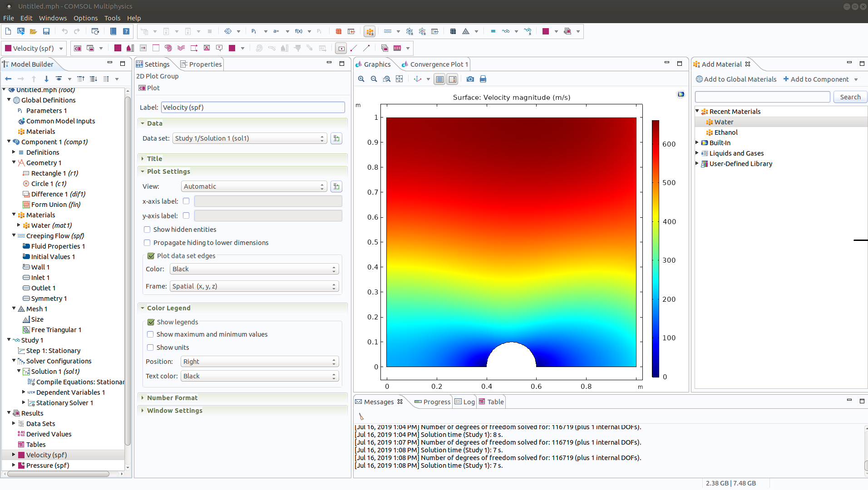Screen dimensions: 868x490
Task: Click the Zoom Extents icon
Action: [399, 79]
